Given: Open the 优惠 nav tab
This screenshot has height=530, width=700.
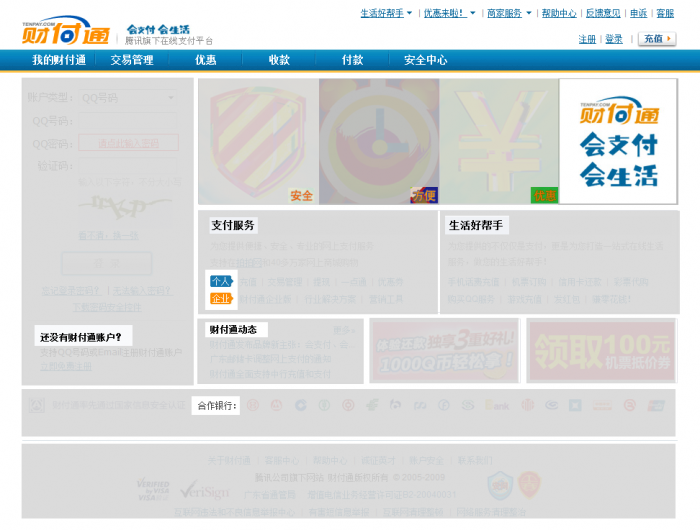Looking at the screenshot, I should (x=205, y=60).
